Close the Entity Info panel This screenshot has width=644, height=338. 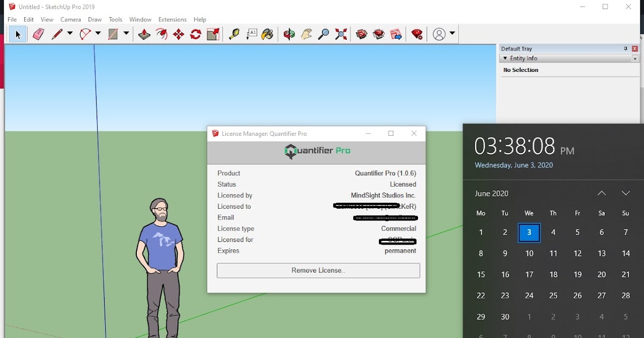coord(635,58)
